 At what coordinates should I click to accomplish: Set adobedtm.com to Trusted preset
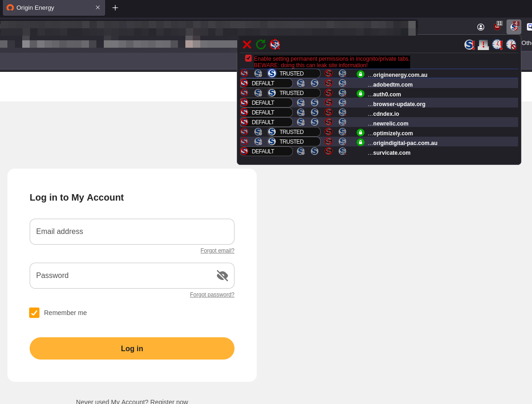[x=315, y=83]
